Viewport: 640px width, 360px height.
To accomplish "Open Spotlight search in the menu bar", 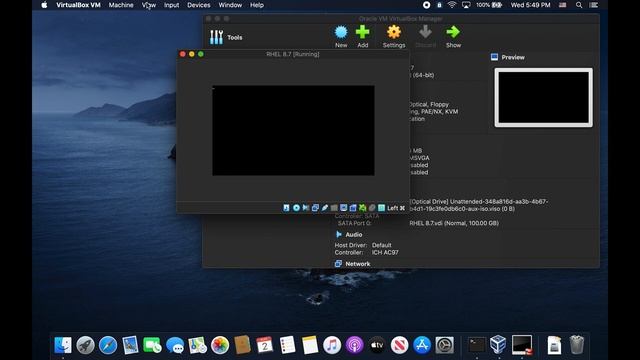I will click(x=579, y=5).
